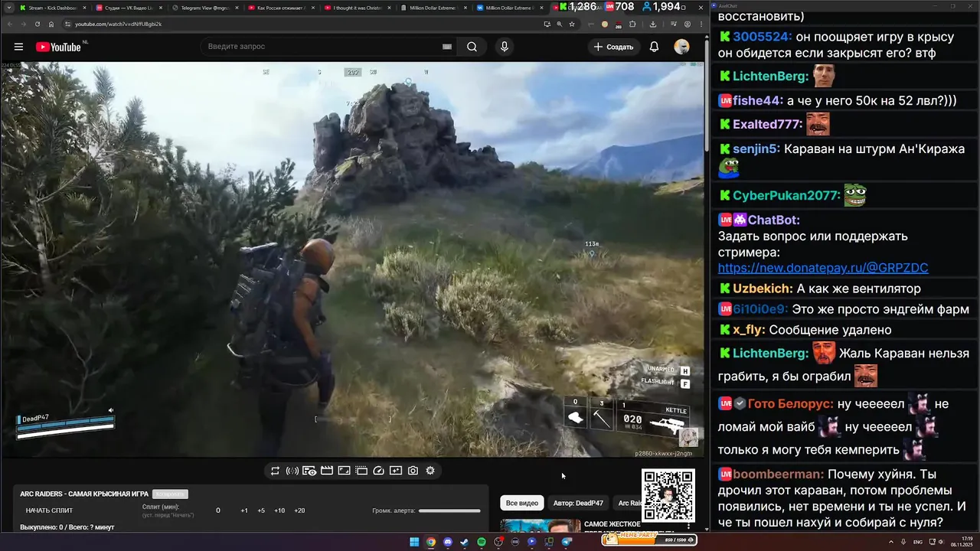Image resolution: width=980 pixels, height=551 pixels.
Task: Click the Копировать button beside the title
Action: [170, 494]
